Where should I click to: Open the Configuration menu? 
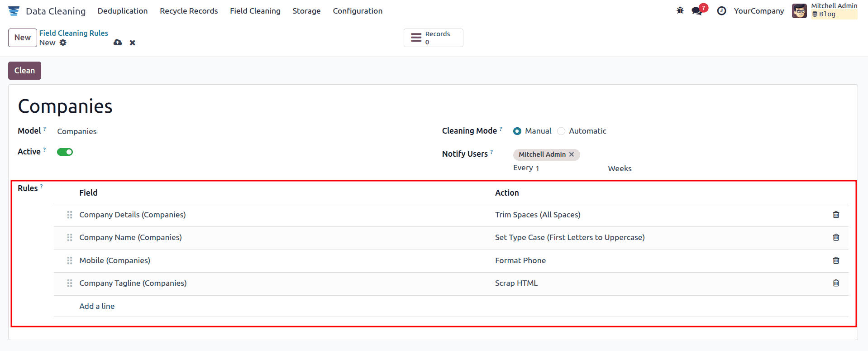coord(358,11)
